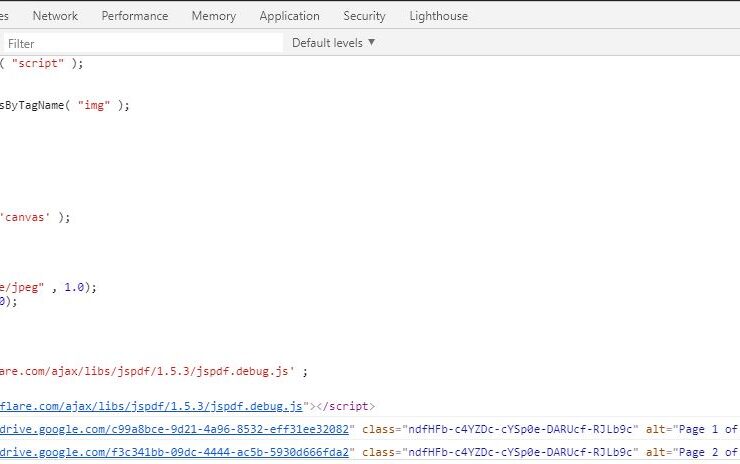Open the Performance tab
This screenshot has height=464, width=740.
coord(134,16)
